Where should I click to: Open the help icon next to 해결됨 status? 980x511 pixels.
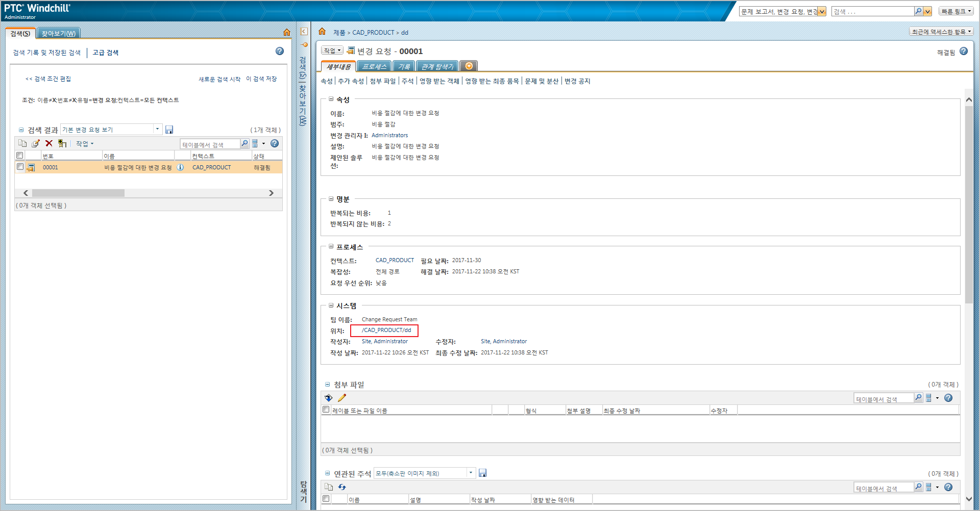tap(964, 51)
